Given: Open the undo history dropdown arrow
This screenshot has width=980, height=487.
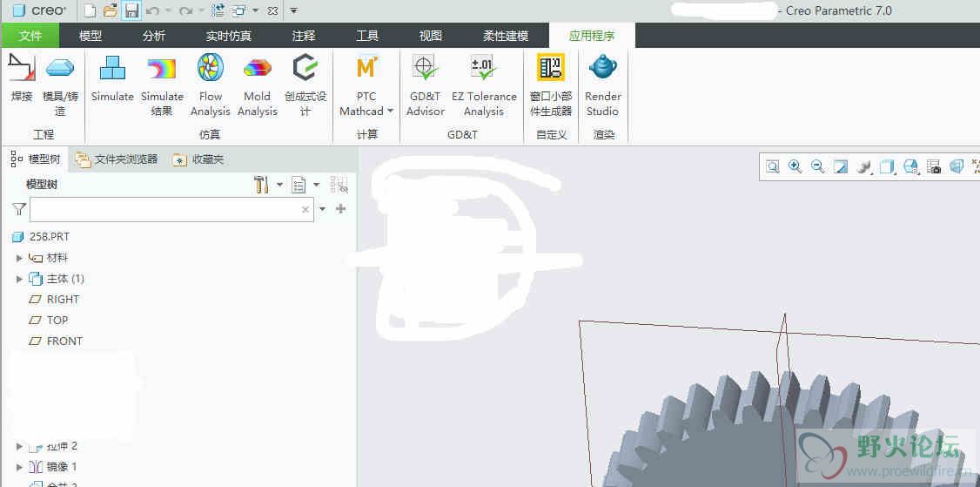Looking at the screenshot, I should pos(167,10).
